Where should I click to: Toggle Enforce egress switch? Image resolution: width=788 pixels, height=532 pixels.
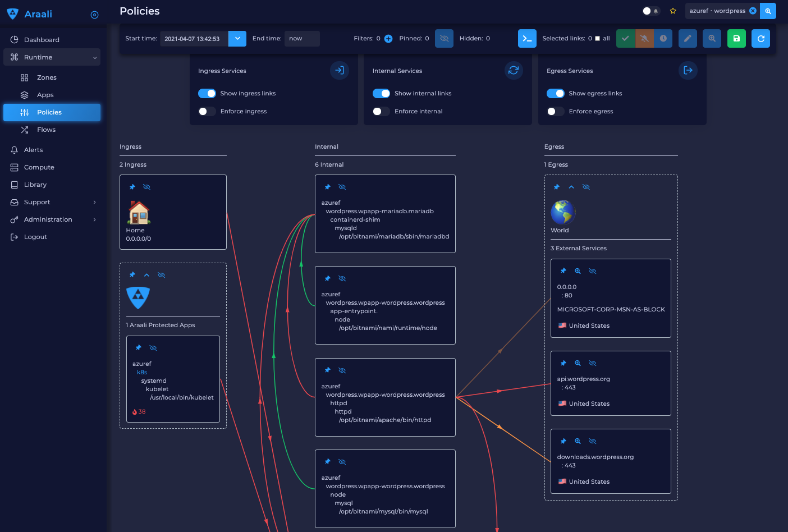coord(556,111)
